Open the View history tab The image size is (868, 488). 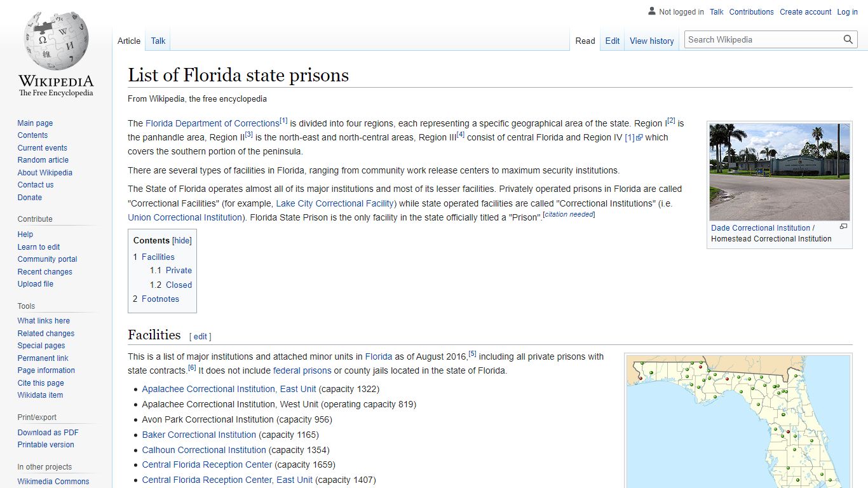652,41
